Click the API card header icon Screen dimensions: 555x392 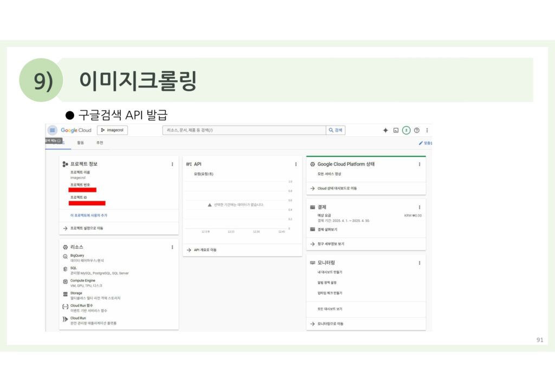tap(189, 164)
